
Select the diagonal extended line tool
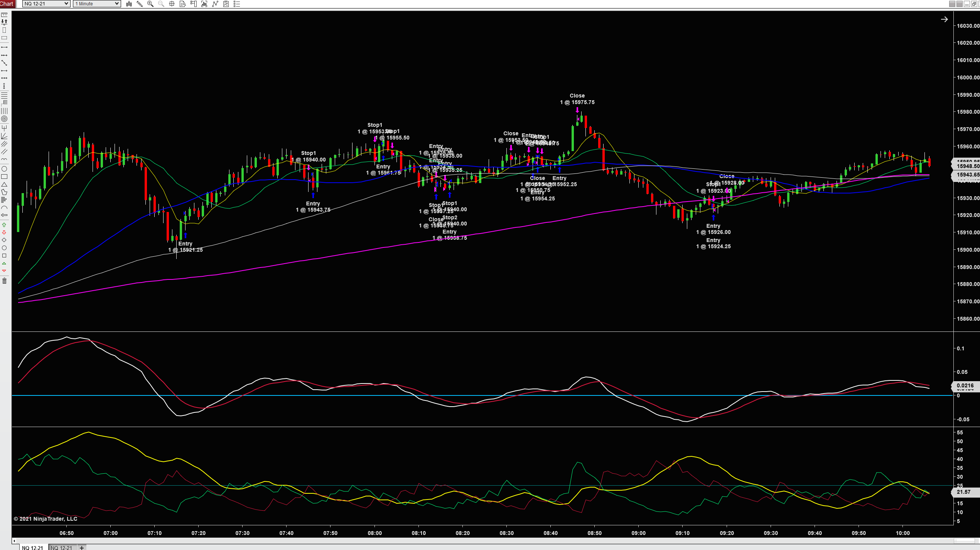pyautogui.click(x=4, y=63)
